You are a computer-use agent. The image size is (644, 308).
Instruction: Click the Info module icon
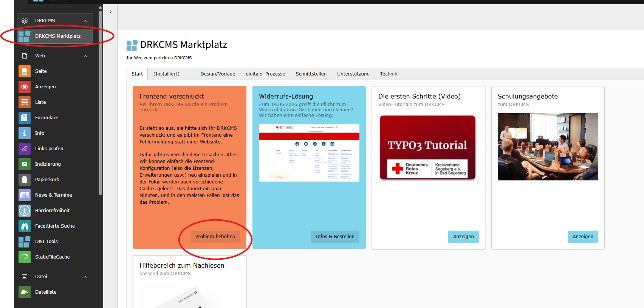(x=25, y=133)
